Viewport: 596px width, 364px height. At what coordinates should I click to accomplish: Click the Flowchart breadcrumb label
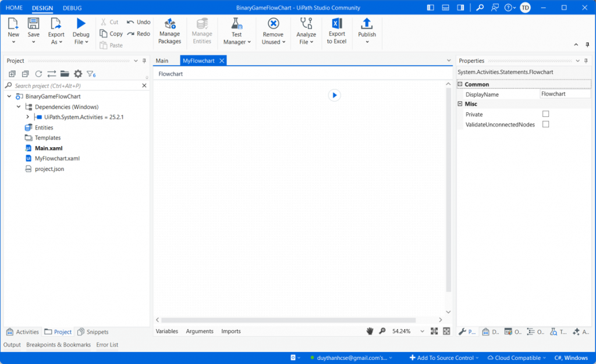pyautogui.click(x=171, y=74)
